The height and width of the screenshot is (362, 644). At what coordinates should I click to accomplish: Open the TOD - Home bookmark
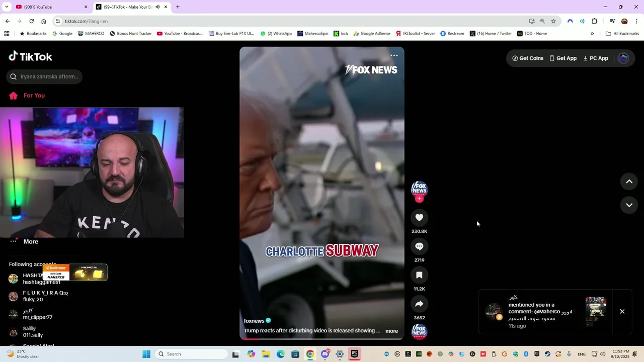point(532,34)
